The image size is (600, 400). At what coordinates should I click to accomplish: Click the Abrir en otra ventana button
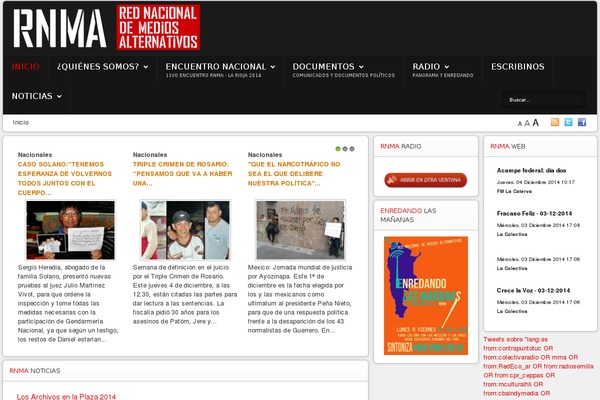tap(426, 180)
